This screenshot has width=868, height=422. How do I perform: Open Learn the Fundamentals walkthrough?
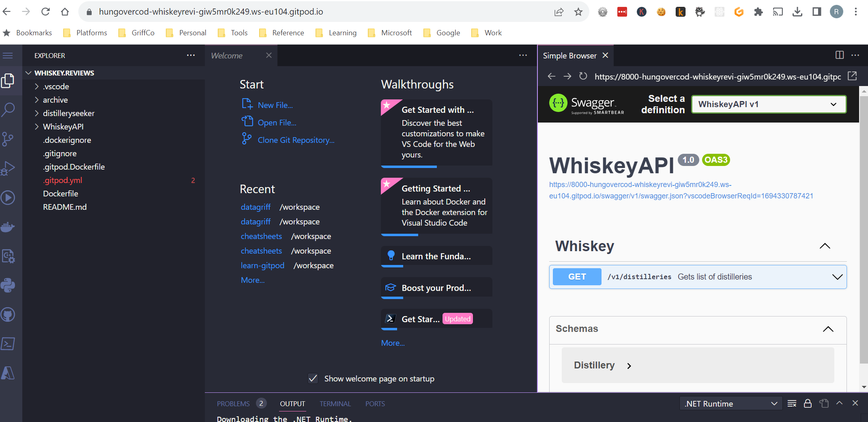tap(437, 256)
